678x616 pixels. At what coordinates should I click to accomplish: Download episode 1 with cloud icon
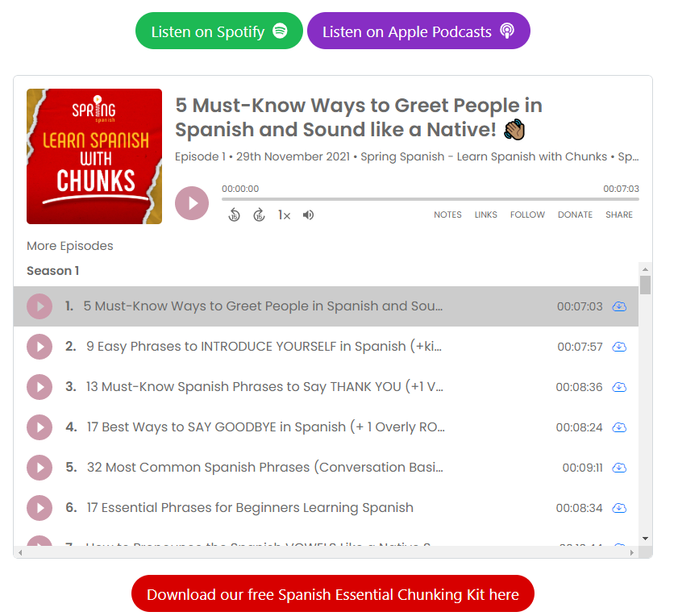pos(619,306)
